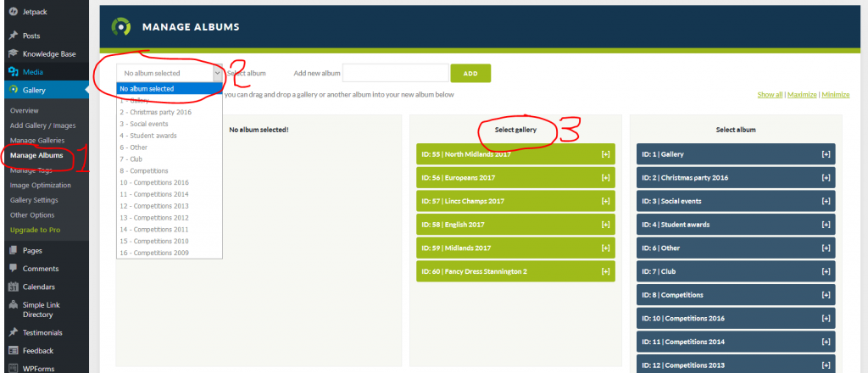868x373 pixels.
Task: Expand gallery Europeans 2017 with [+]
Action: [x=605, y=178]
